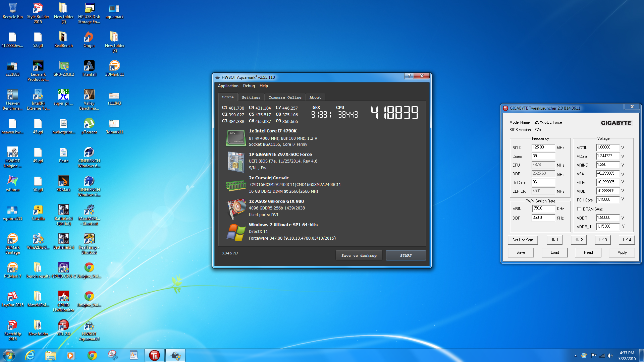Viewport: 644px width, 362px height.
Task: Click Apply in TweakLauncher
Action: (622, 252)
